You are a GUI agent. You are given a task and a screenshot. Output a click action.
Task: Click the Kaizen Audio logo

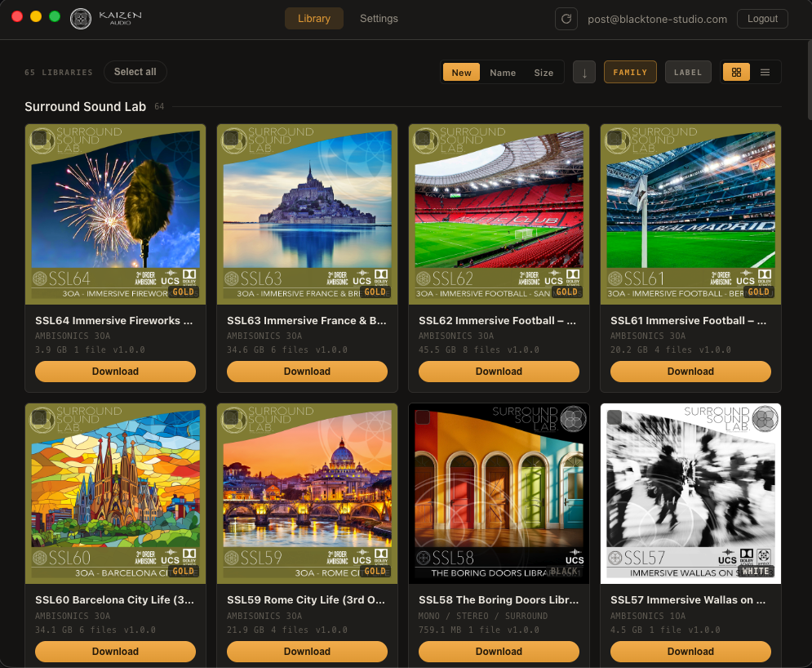106,19
